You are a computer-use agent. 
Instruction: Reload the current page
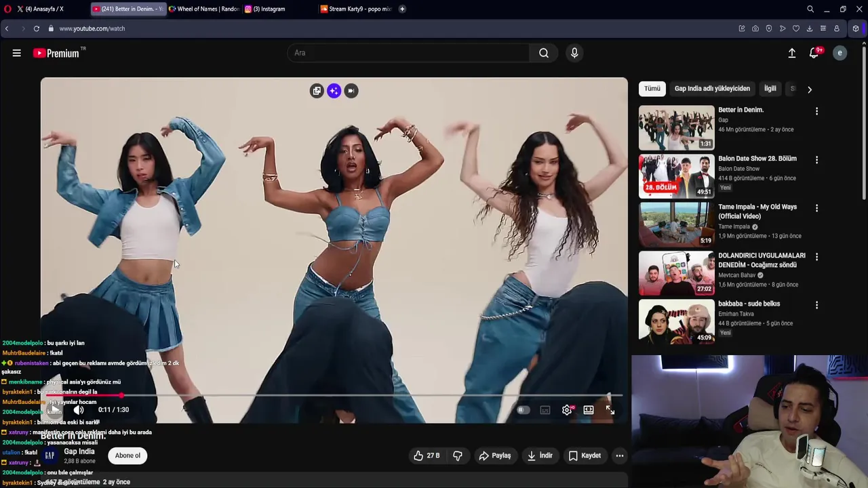[x=37, y=28]
